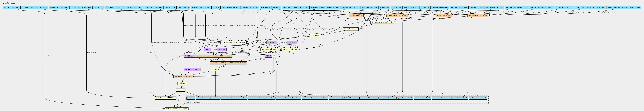This screenshot has width=644, height=111.
Task: Click the final_vcf output node
Action: click(x=215, y=98)
